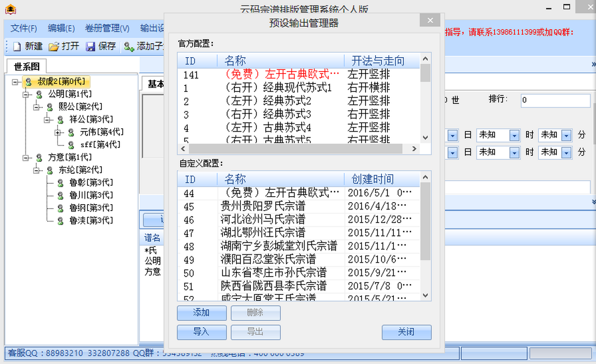This screenshot has height=364, width=596.
Task: Click the 开法与走向 column header
Action: tap(382, 61)
